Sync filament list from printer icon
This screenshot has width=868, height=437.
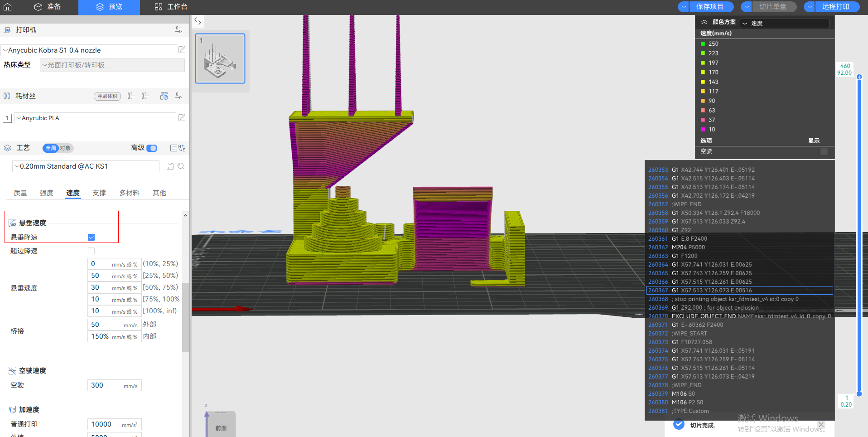(x=164, y=96)
